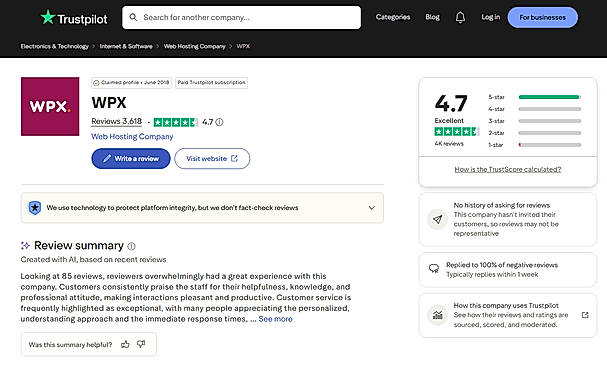The width and height of the screenshot is (607, 368).
Task: Click How is the TrustScore calculated?
Action: pos(508,169)
